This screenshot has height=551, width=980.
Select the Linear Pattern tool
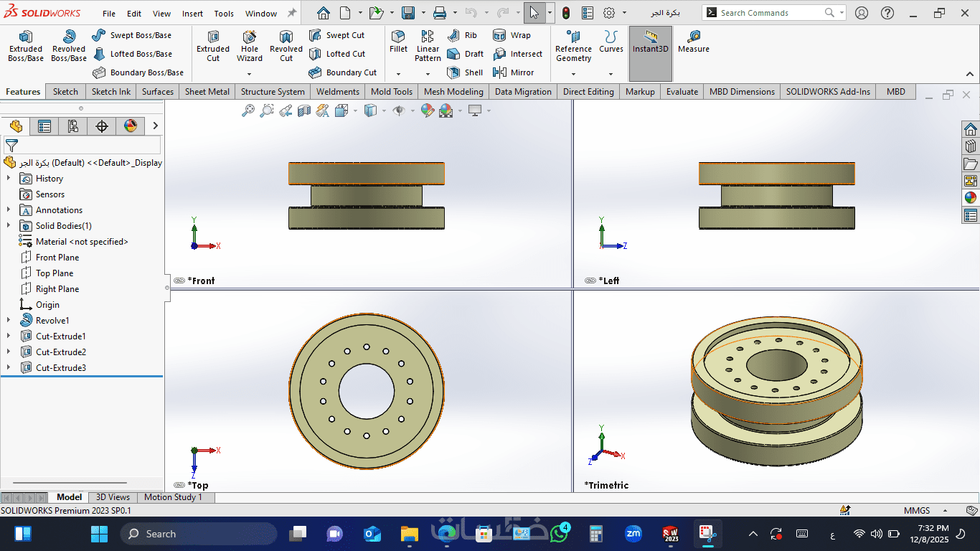coord(428,46)
